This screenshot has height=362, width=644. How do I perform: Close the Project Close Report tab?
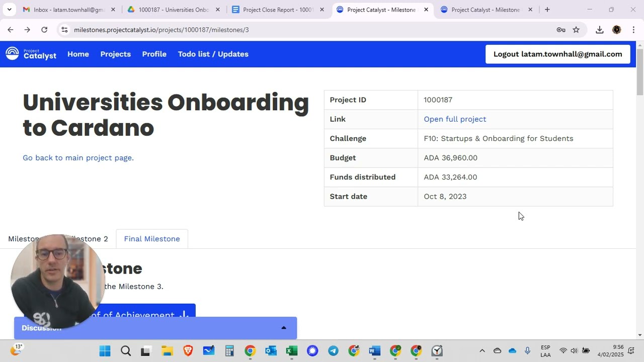[321, 10]
